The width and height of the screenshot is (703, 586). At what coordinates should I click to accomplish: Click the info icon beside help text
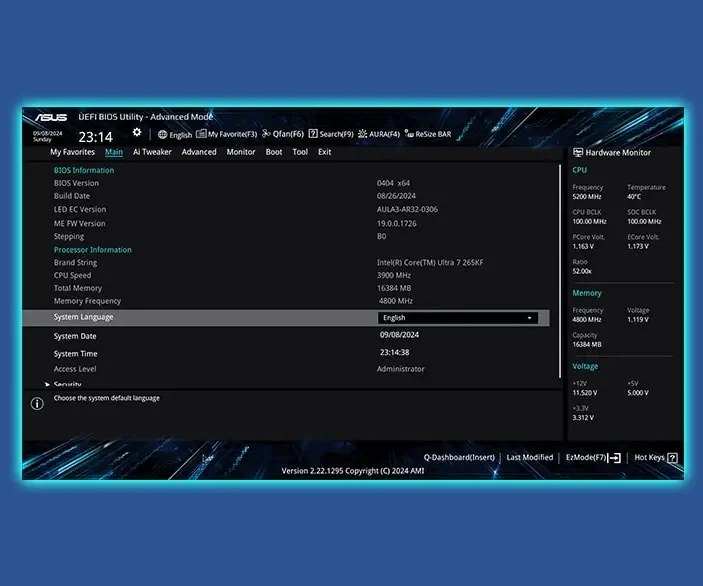pyautogui.click(x=37, y=404)
